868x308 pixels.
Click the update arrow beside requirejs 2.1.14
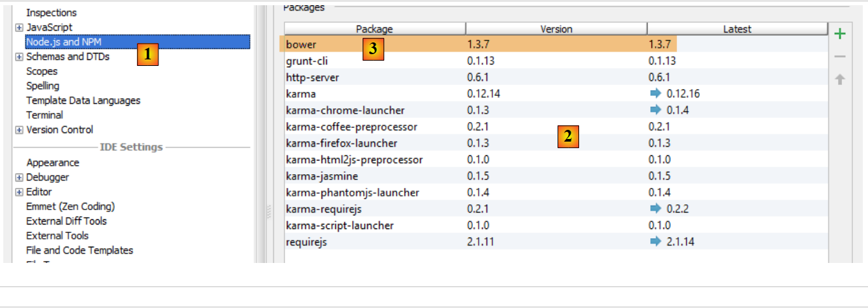pyautogui.click(x=655, y=242)
